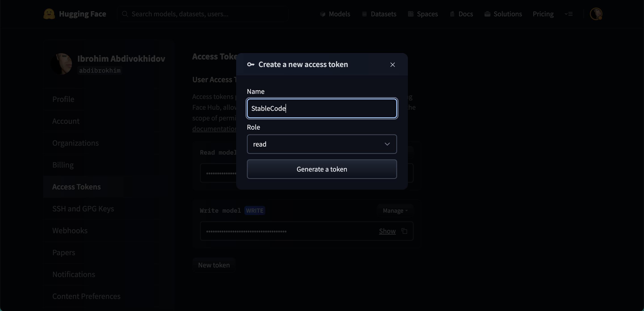Click the profile picture in sidebar

pyautogui.click(x=62, y=64)
